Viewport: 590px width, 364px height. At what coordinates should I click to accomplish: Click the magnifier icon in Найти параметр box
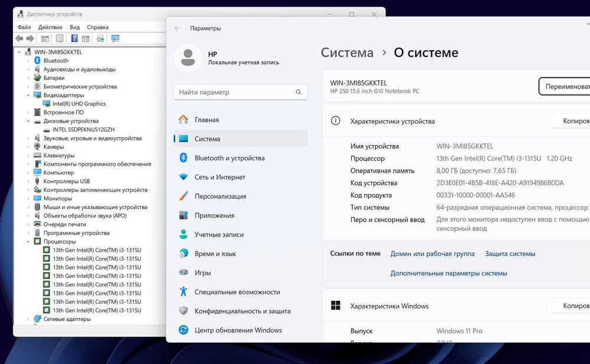[x=299, y=92]
